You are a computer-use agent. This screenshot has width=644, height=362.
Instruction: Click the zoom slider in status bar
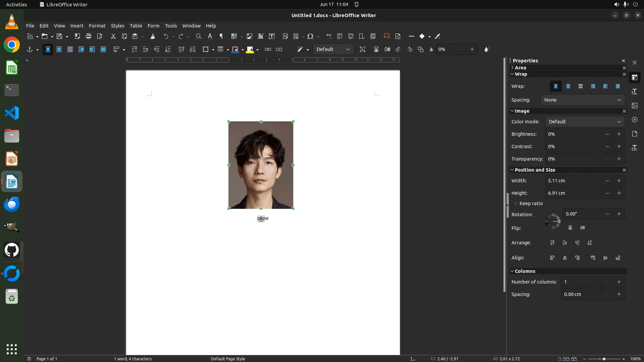[604, 359]
